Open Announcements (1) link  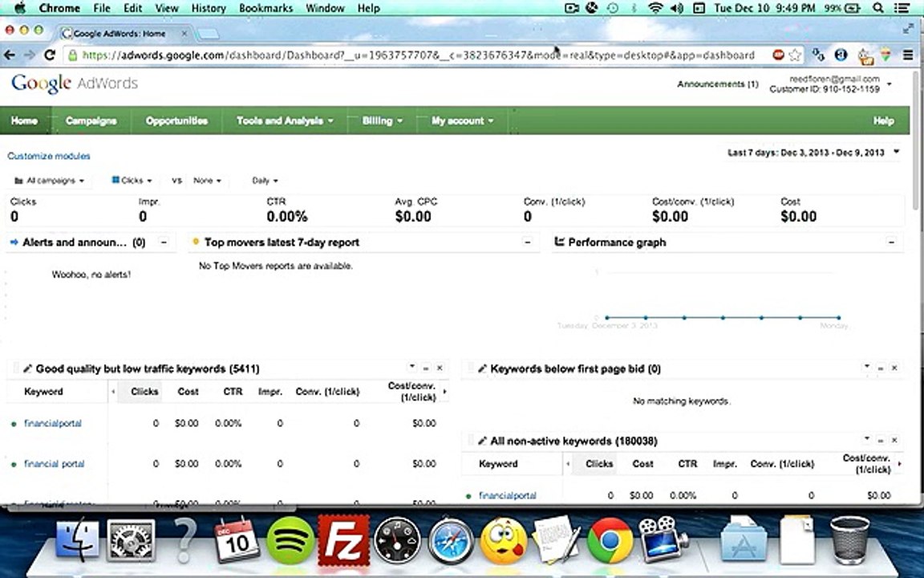coord(718,83)
